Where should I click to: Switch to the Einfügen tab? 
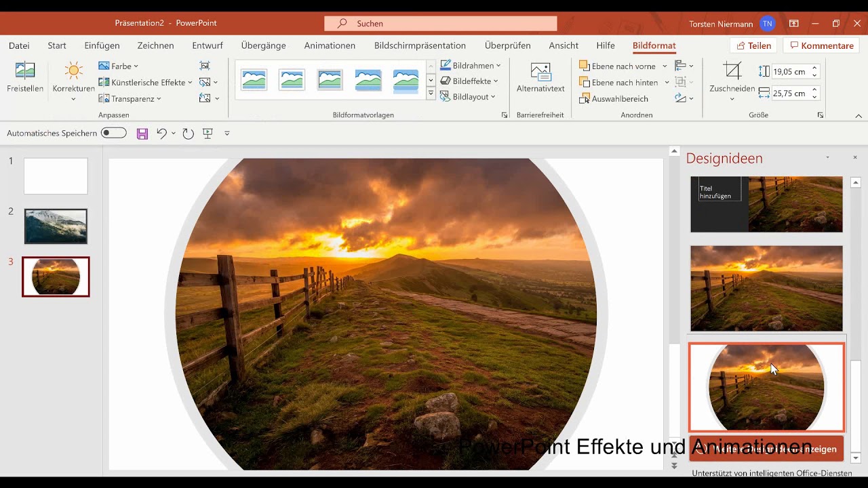click(x=102, y=45)
